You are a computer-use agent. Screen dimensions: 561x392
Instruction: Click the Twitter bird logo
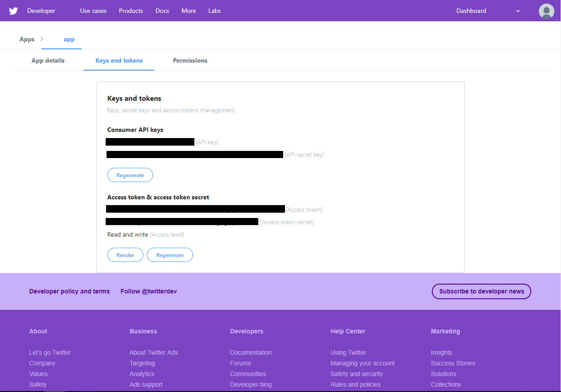13,11
